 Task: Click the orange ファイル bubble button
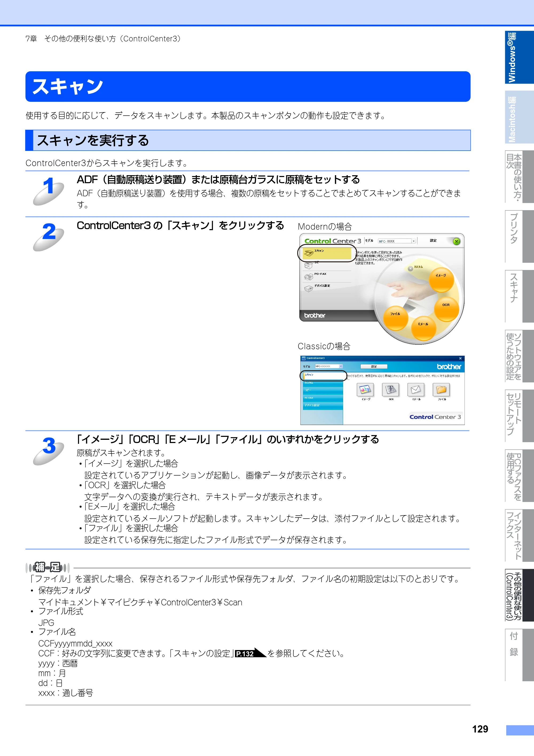[395, 318]
